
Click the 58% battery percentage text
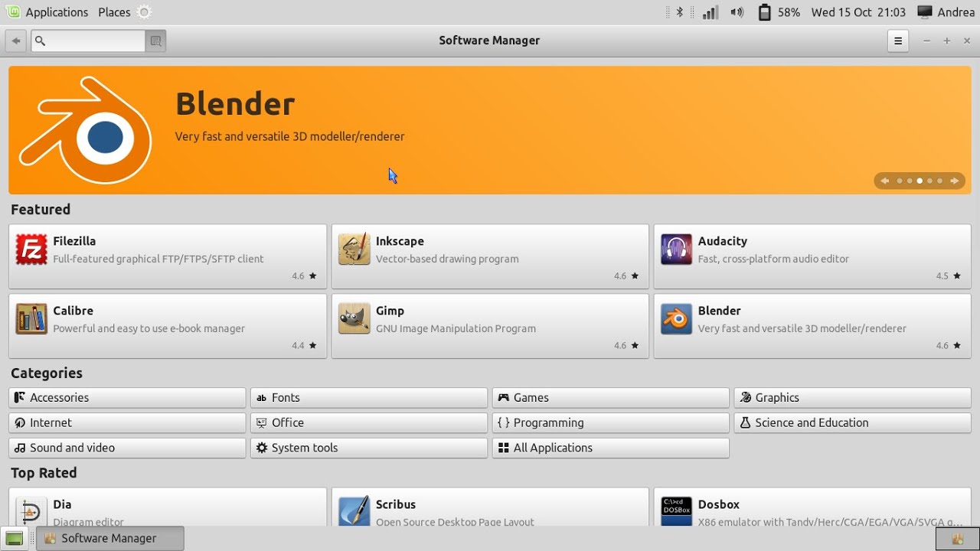point(789,12)
